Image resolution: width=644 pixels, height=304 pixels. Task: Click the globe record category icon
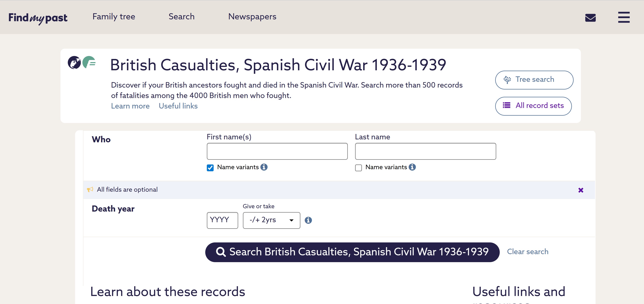(74, 63)
